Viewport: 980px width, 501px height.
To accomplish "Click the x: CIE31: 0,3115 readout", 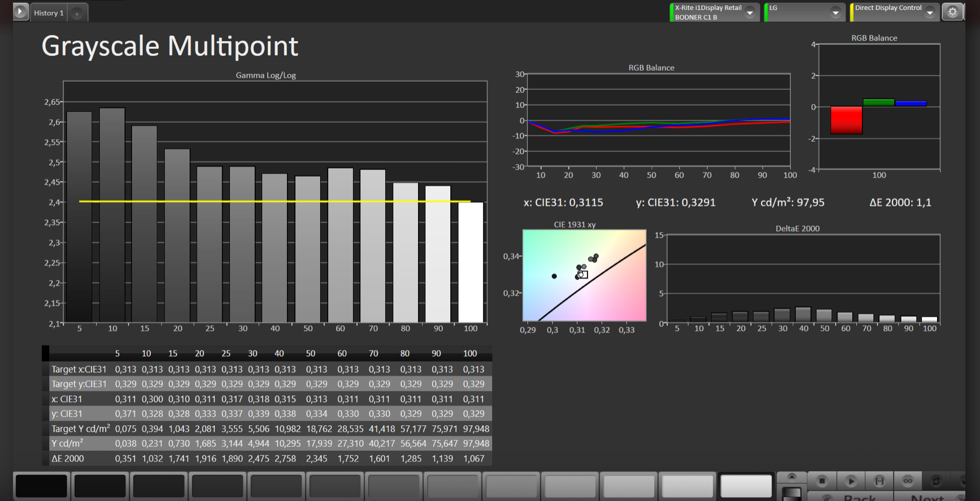I will click(563, 202).
